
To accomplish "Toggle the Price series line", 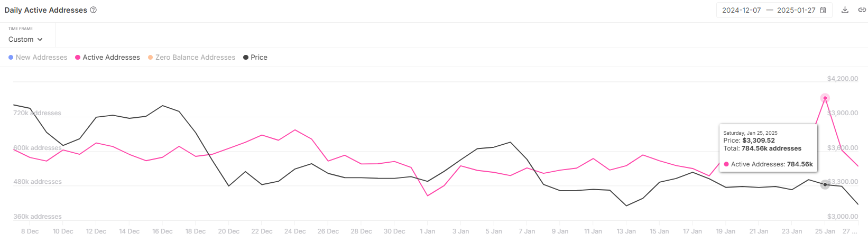I will (255, 58).
